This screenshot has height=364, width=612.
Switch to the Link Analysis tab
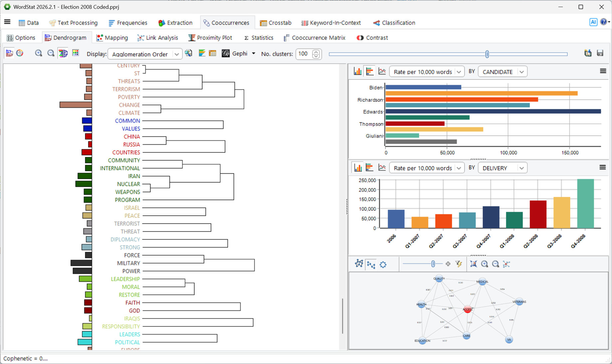coord(158,38)
